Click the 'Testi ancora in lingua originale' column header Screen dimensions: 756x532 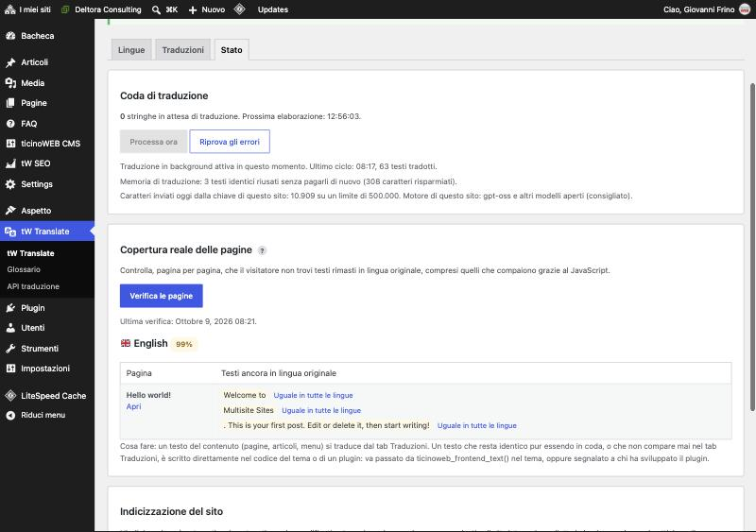point(279,373)
